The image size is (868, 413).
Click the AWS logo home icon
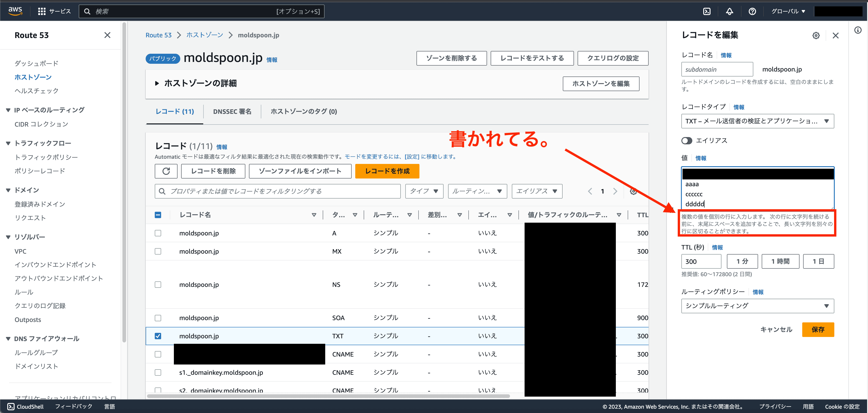(15, 11)
